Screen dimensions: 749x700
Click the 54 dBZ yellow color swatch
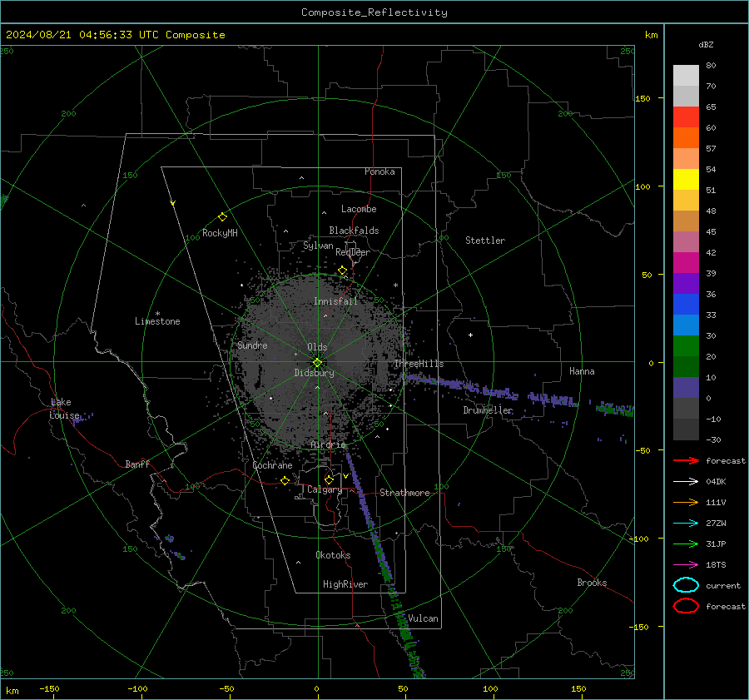pos(686,180)
